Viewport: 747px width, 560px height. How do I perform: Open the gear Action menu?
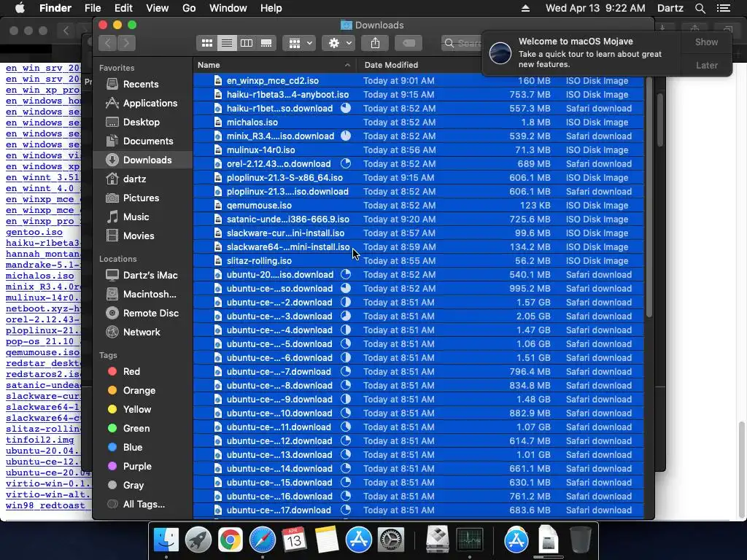tap(338, 43)
